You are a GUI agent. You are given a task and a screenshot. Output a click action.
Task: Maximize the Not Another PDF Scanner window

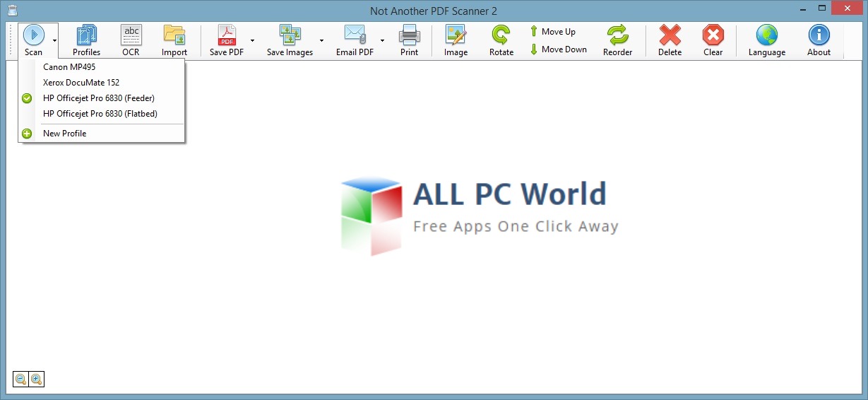coord(823,8)
